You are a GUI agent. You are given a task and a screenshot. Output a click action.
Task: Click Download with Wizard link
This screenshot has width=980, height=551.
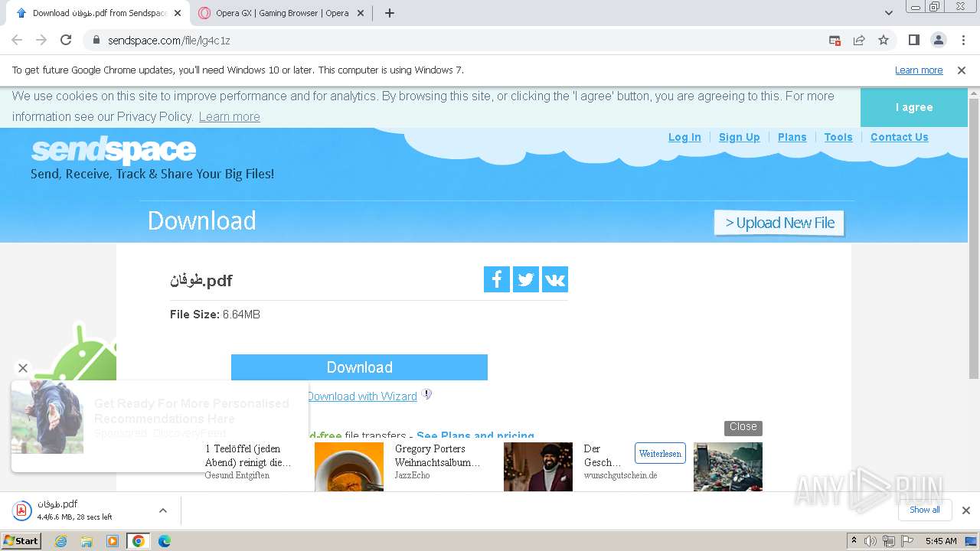(362, 396)
